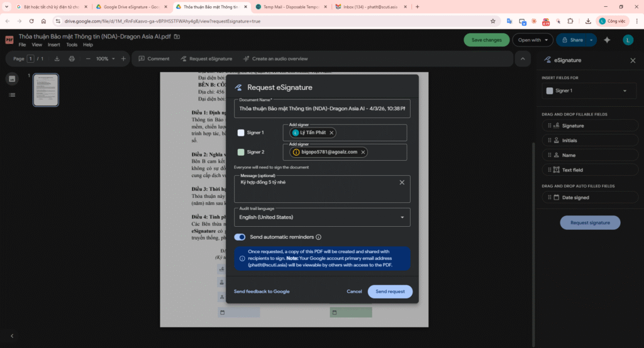Click the print icon in toolbar
The height and width of the screenshot is (348, 644).
click(x=72, y=58)
